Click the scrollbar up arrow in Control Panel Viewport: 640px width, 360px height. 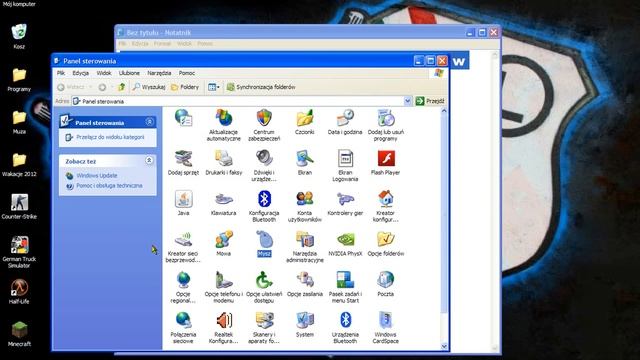(x=444, y=111)
